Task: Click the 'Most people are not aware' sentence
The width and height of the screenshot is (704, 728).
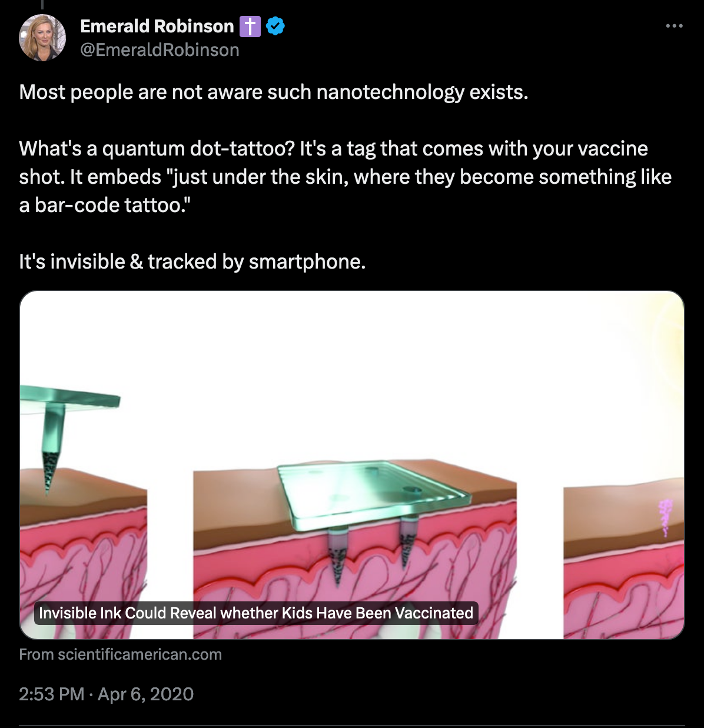Action: point(274,92)
